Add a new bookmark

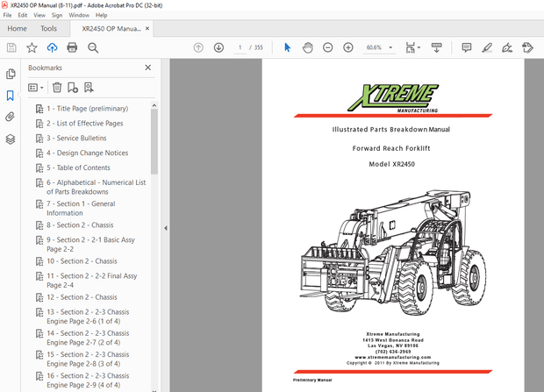coord(73,88)
